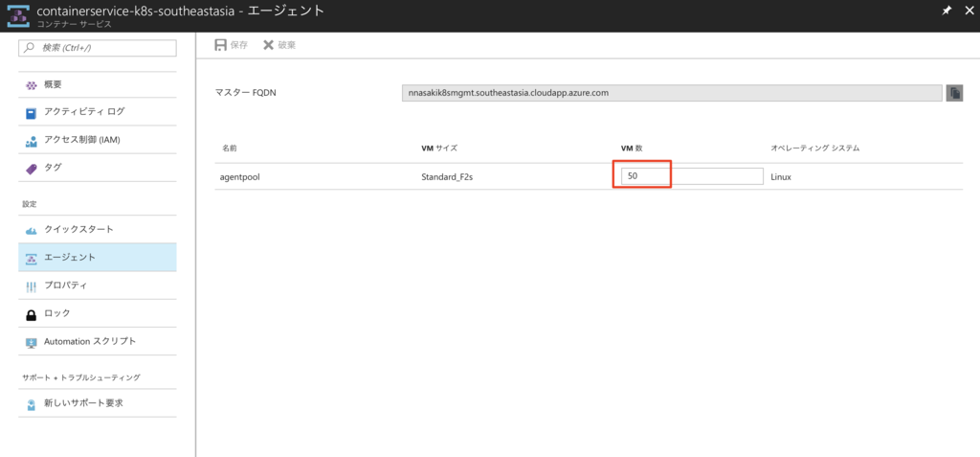This screenshot has height=457, width=980.
Task: Click the padlock icon
Action: [x=32, y=314]
